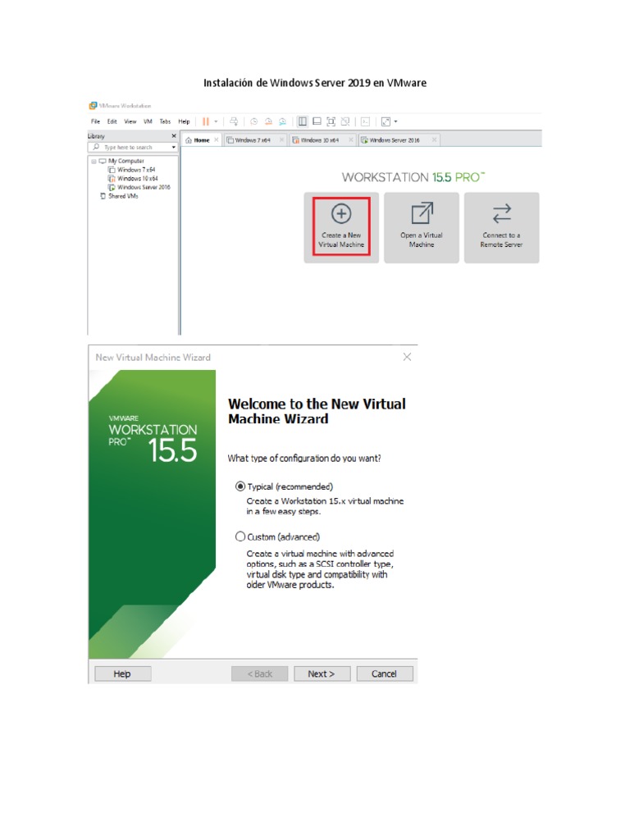Click the < Back button in wizard
The width and height of the screenshot is (630, 840).
259,673
